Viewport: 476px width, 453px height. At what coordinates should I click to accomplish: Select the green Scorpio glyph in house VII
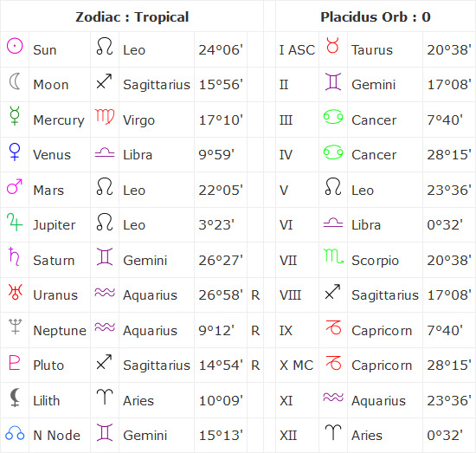(x=333, y=256)
